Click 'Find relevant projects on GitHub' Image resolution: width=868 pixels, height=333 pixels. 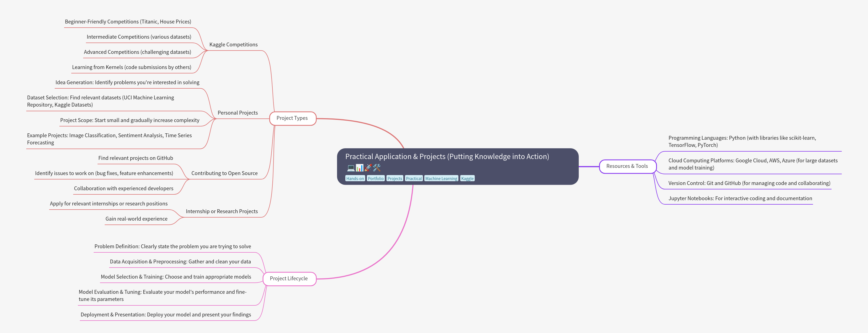[x=136, y=158]
